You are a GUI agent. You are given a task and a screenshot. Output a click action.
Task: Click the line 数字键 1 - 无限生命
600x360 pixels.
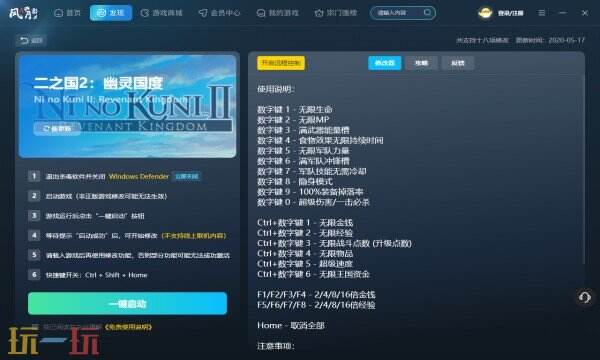point(295,109)
